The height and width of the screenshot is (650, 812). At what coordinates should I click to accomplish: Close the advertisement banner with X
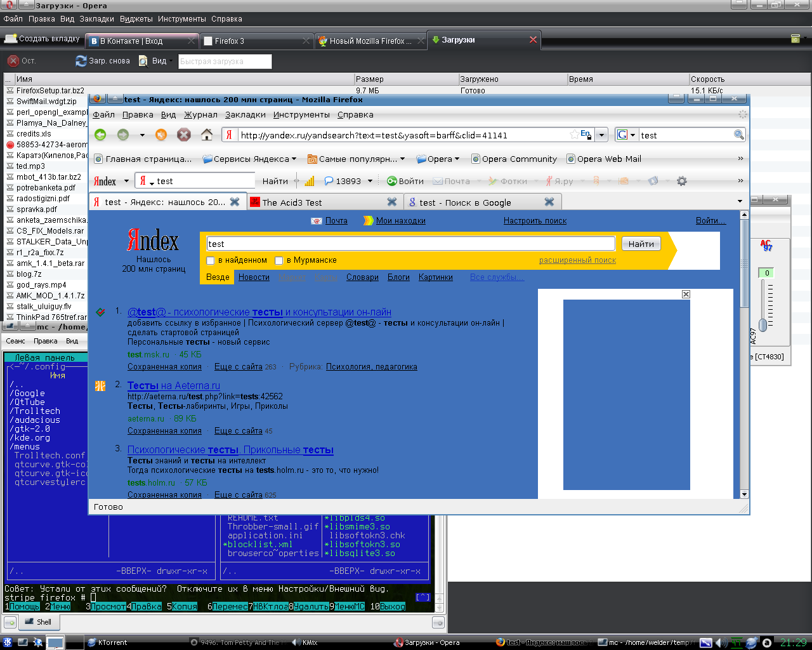(686, 294)
